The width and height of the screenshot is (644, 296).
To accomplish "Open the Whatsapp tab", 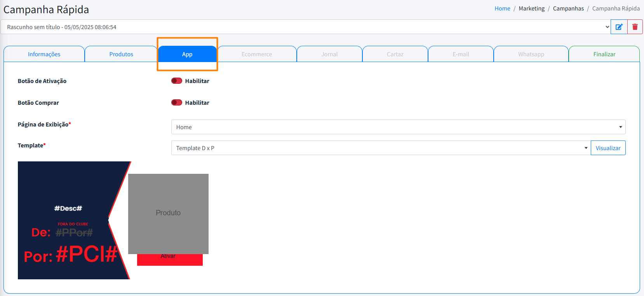I will (x=531, y=54).
